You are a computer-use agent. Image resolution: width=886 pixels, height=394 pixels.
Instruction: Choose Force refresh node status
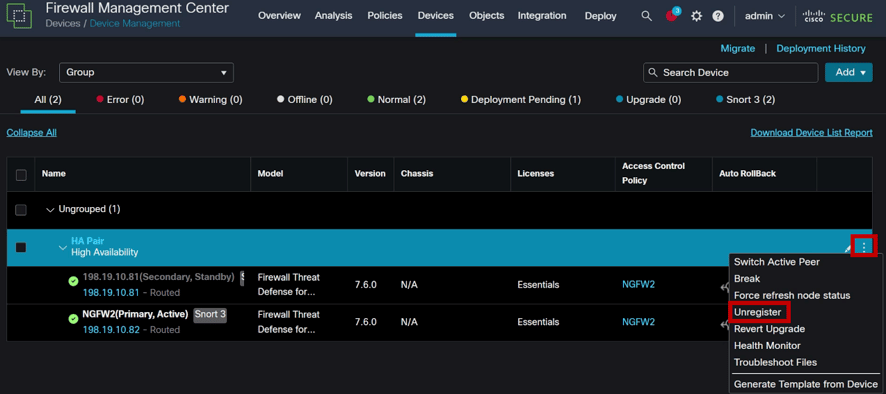click(x=792, y=296)
